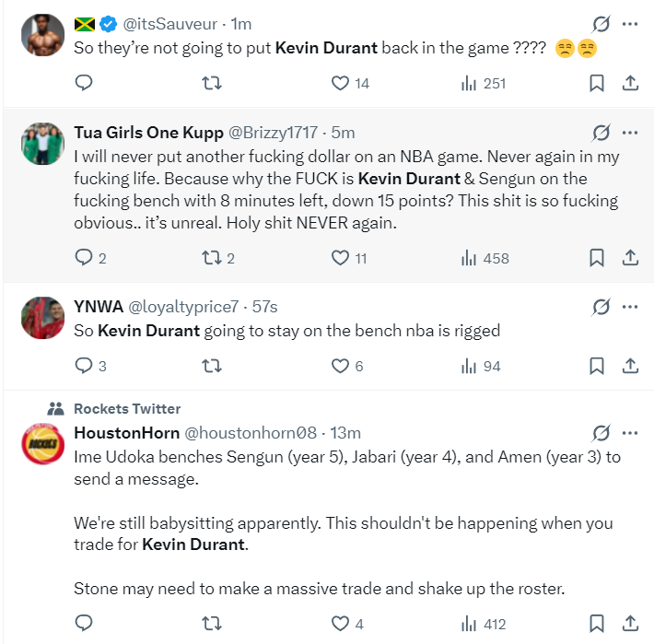The width and height of the screenshot is (654, 644).
Task: View analytics showing 458 views
Action: point(485,258)
